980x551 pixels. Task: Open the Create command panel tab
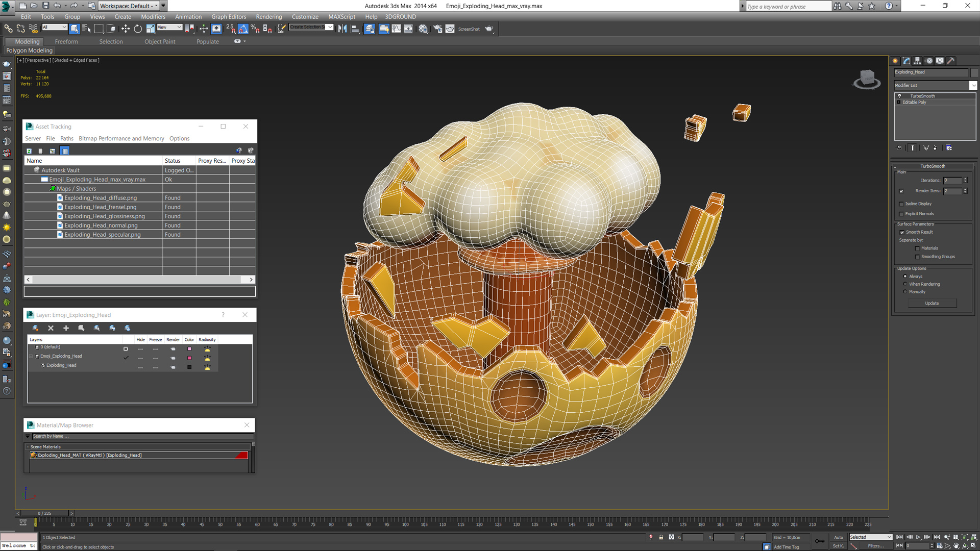click(896, 61)
